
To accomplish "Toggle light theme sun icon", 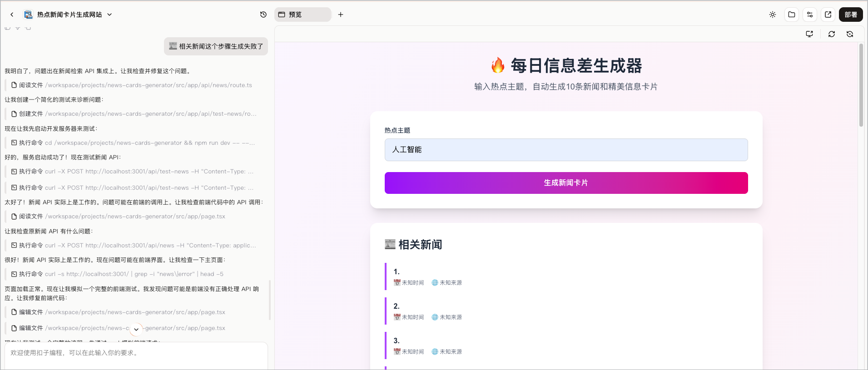I will (773, 15).
